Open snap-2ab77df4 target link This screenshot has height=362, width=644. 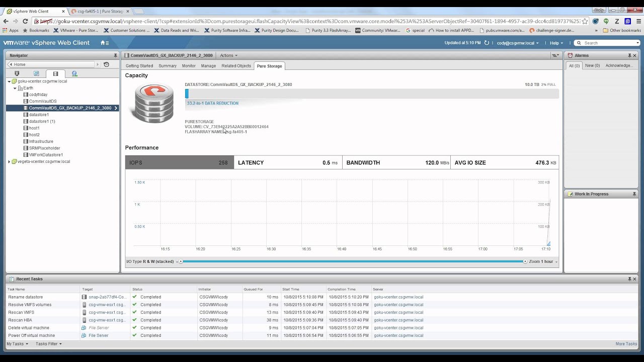coord(108,297)
